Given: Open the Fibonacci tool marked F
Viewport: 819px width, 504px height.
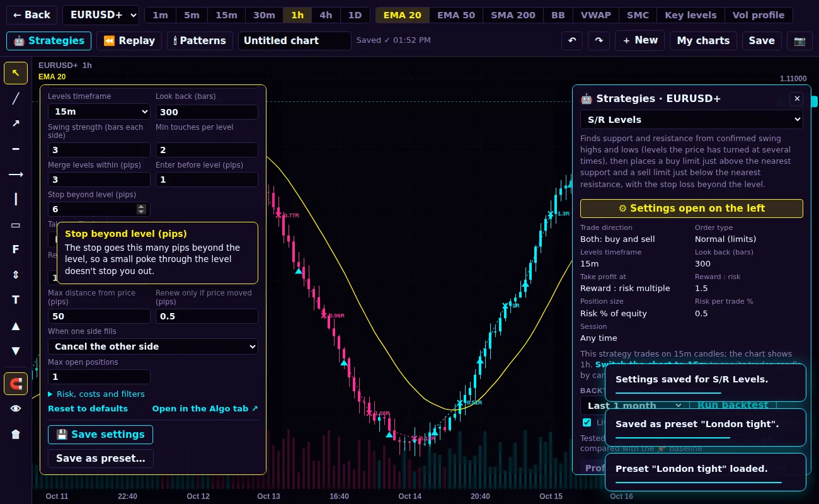Looking at the screenshot, I should [x=16, y=250].
